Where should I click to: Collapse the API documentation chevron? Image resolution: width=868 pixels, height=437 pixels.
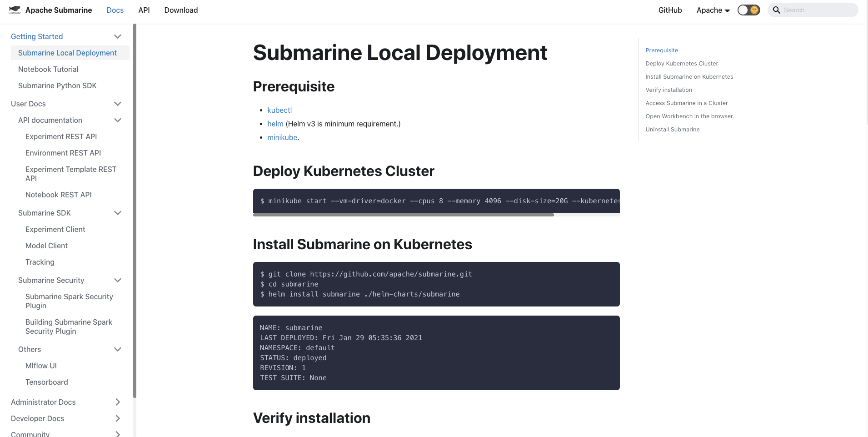click(x=118, y=120)
